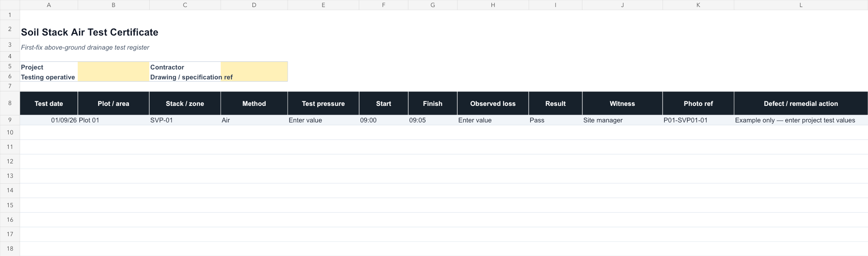The image size is (868, 256).
Task: Select column K header
Action: pos(699,5)
